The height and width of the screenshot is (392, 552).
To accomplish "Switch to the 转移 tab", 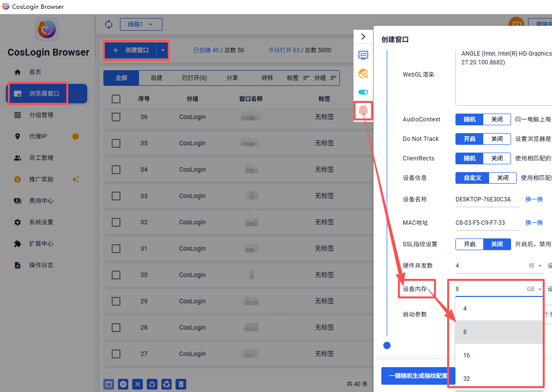I will coord(267,78).
